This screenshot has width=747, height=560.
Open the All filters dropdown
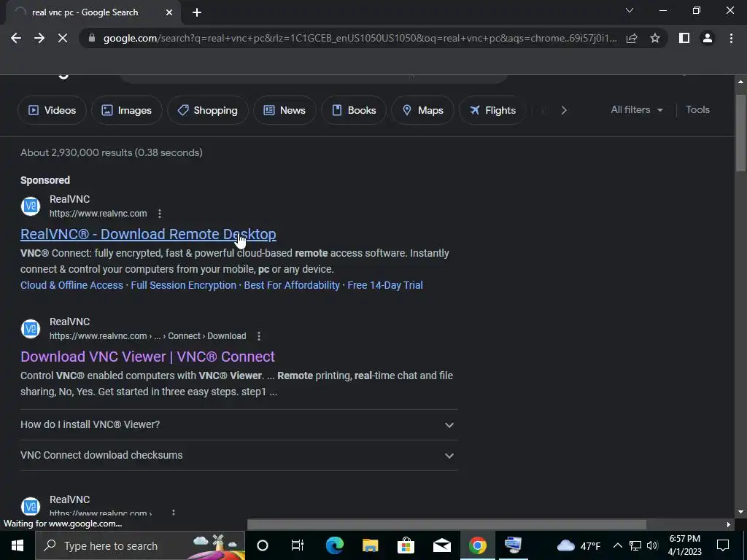point(636,109)
